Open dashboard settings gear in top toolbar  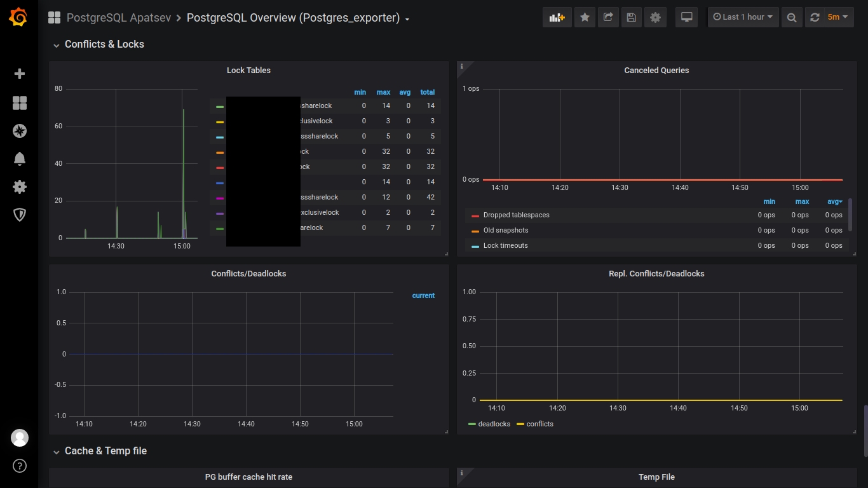coord(655,17)
